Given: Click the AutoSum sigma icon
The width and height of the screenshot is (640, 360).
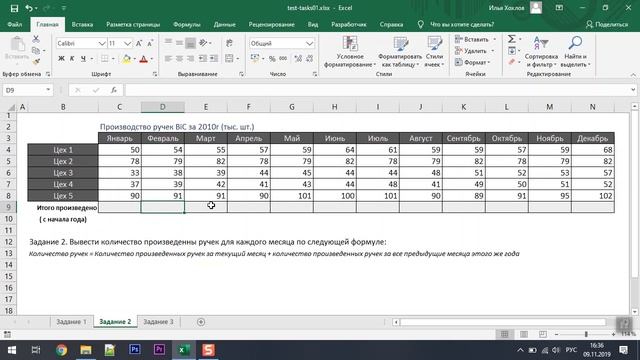Looking at the screenshot, I should tap(511, 39).
